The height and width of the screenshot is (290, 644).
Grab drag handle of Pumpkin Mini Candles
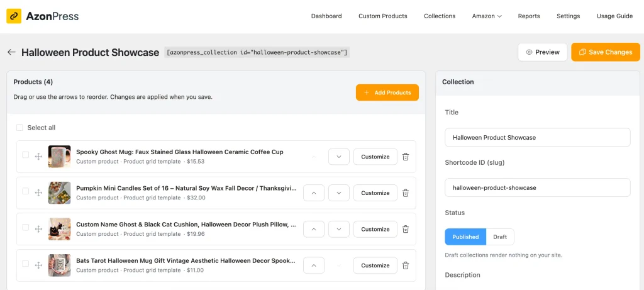point(38,192)
